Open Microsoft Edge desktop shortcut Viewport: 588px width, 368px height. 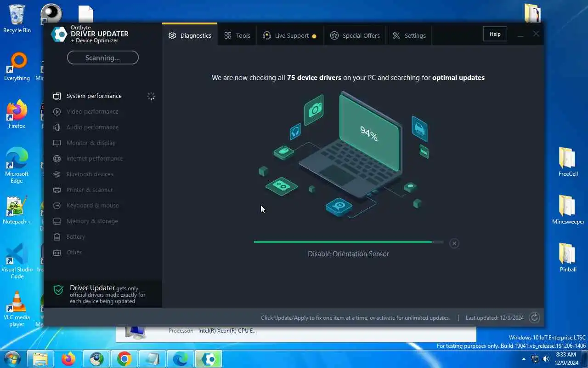click(17, 166)
